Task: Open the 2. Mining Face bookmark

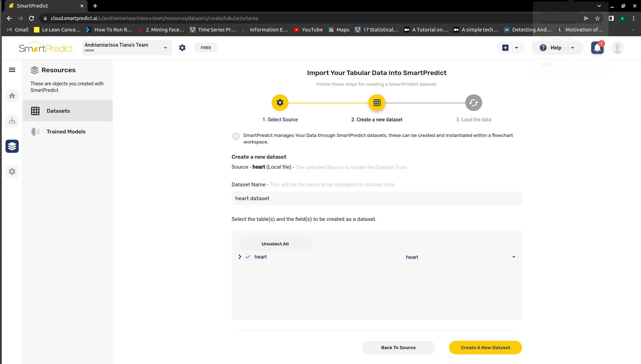Action: pos(161,30)
